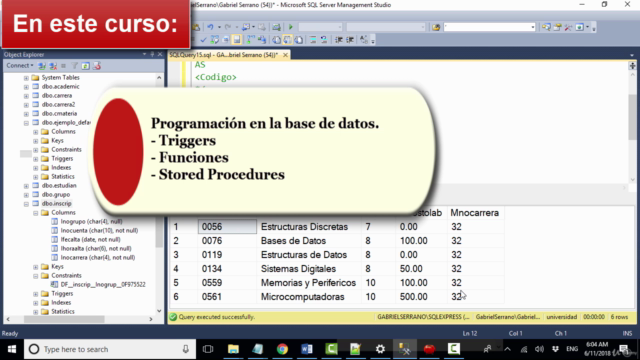Click the Find in files icon
This screenshot has width=640, height=360.
tap(436, 27)
